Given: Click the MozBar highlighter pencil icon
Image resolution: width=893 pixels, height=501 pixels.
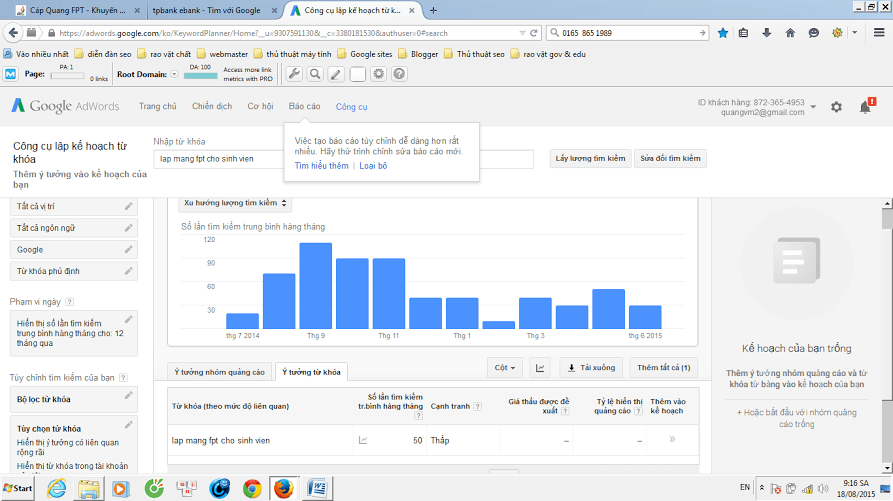Looking at the screenshot, I should [x=336, y=74].
